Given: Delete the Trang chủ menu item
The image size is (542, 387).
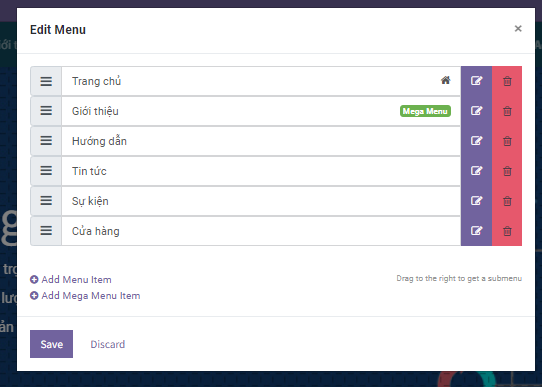Looking at the screenshot, I should [x=507, y=81].
